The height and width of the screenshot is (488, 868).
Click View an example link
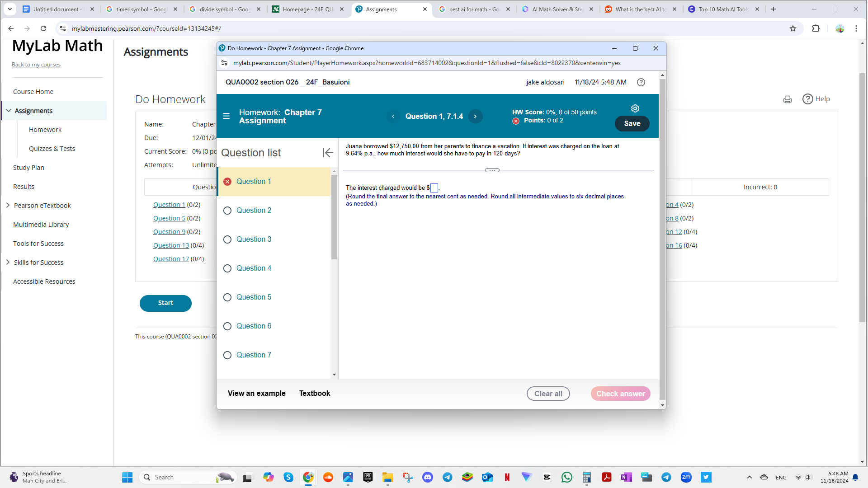coord(257,393)
